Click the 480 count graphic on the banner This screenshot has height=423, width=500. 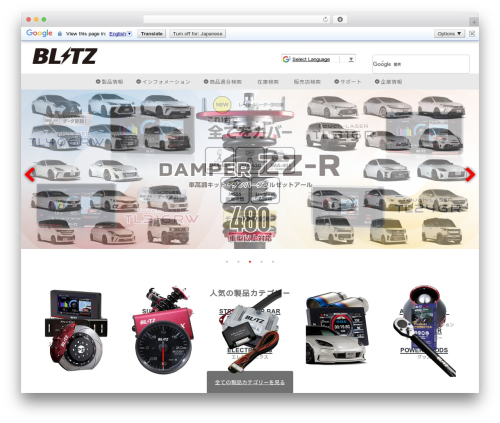[250, 219]
